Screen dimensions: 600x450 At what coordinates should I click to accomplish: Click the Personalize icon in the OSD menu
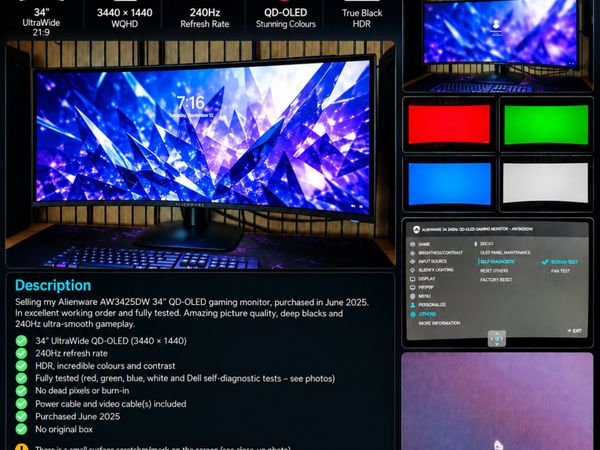pyautogui.click(x=412, y=305)
